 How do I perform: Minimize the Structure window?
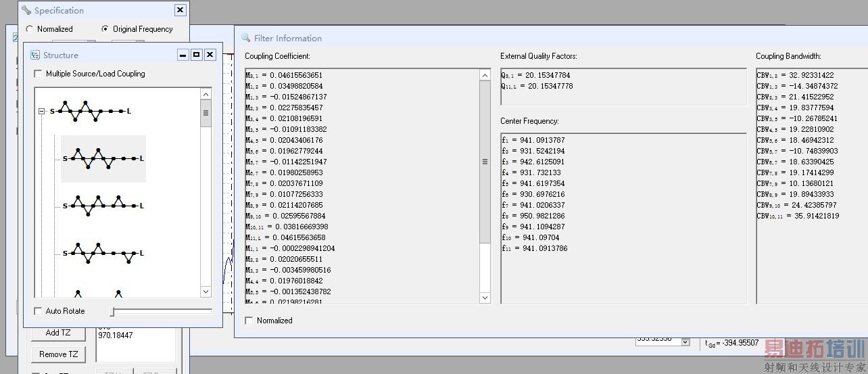(183, 55)
